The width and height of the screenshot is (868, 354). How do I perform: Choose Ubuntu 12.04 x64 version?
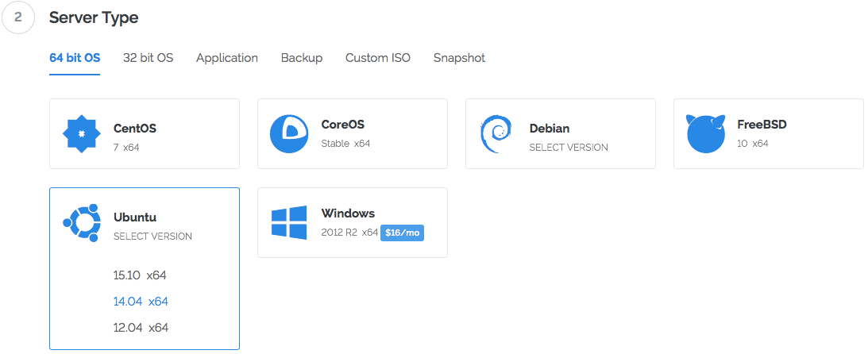[141, 328]
